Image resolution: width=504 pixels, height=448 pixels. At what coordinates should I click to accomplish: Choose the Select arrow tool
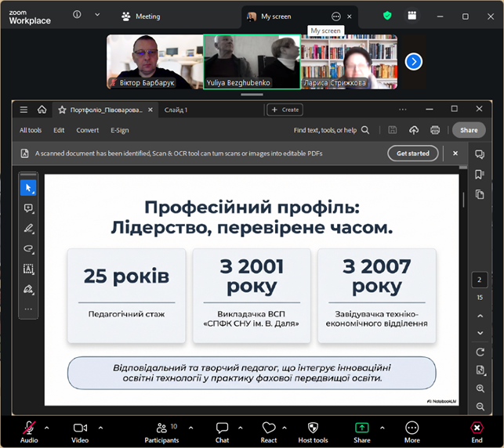[28, 188]
